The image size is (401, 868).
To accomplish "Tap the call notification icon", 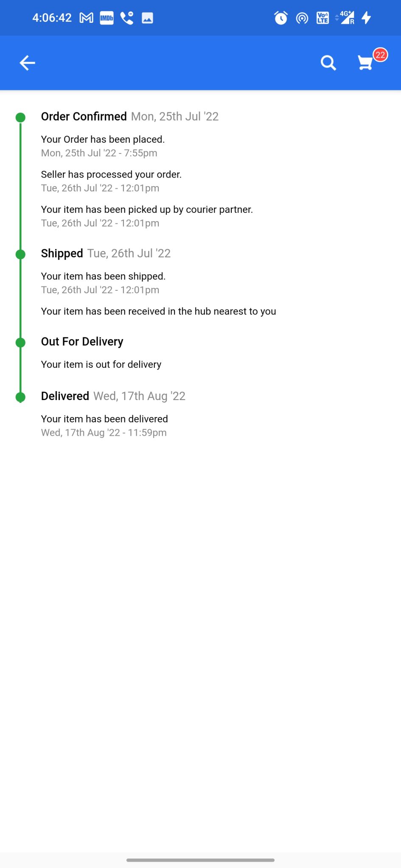I will [127, 18].
